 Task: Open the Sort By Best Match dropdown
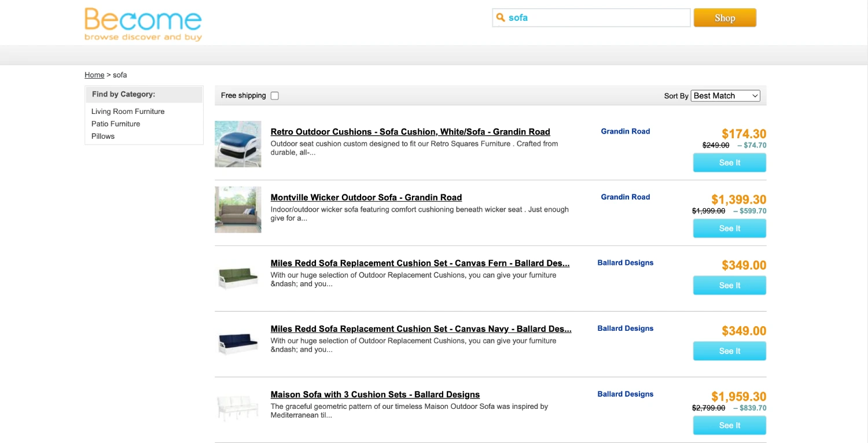[x=725, y=95]
